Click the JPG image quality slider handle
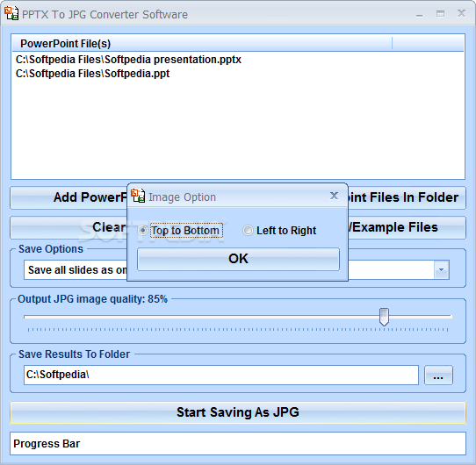The image size is (476, 465). 384,317
